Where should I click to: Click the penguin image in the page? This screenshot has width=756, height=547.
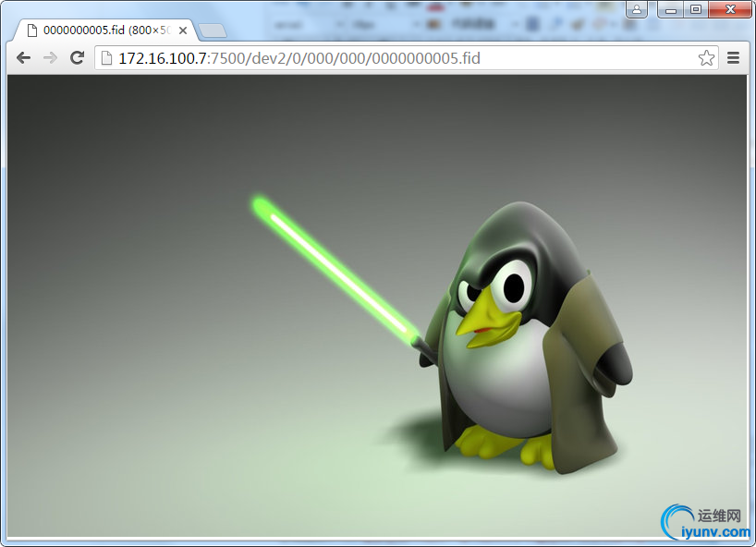(377, 306)
